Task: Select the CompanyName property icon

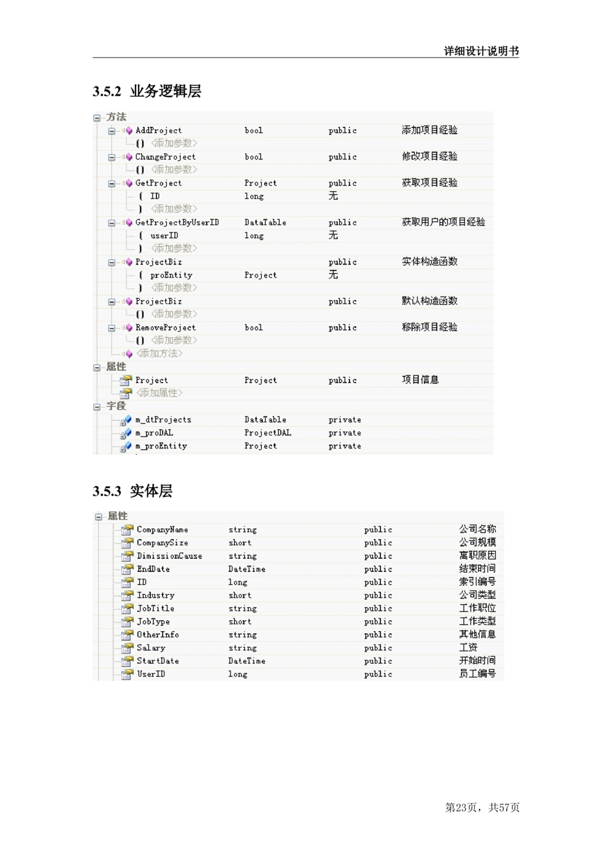Action: click(x=126, y=529)
